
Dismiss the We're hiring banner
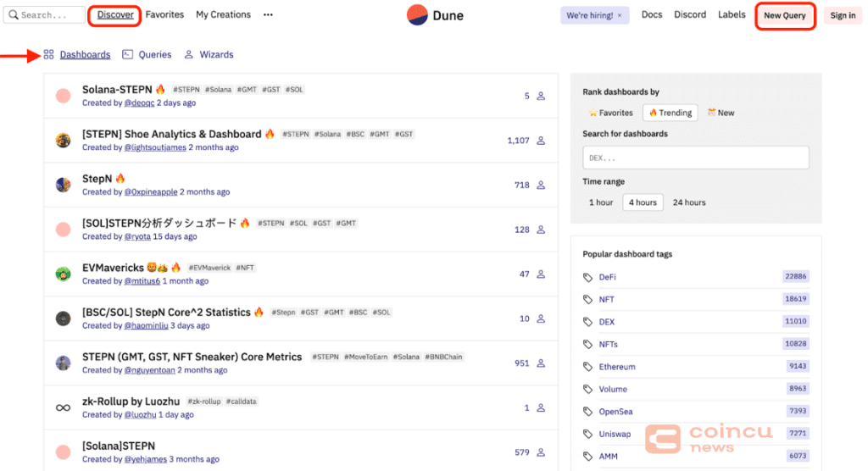coord(620,15)
